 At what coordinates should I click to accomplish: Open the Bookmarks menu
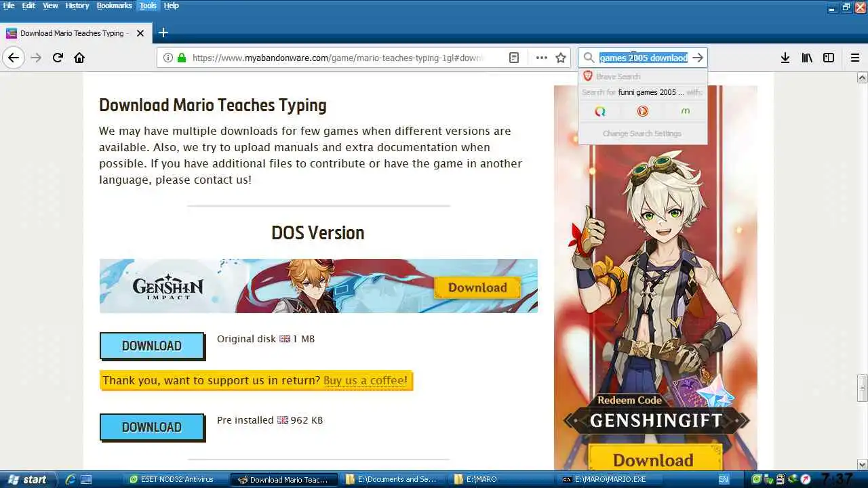(x=115, y=5)
